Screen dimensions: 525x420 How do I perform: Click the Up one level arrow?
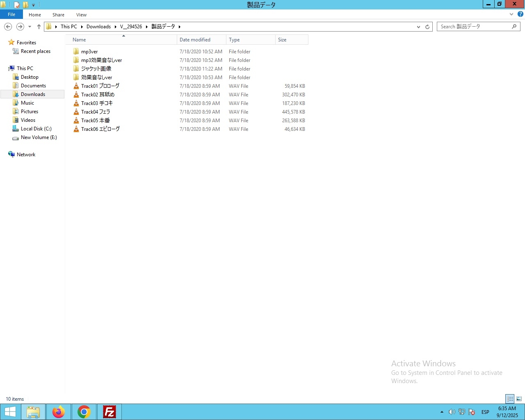pos(39,27)
